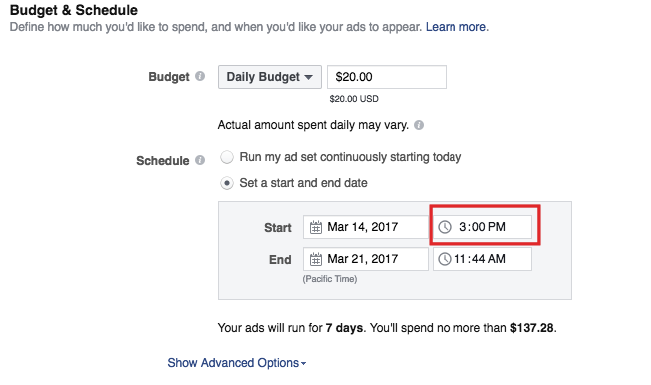651x385 pixels.
Task: Click the 3:00 PM start time field
Action: point(482,227)
